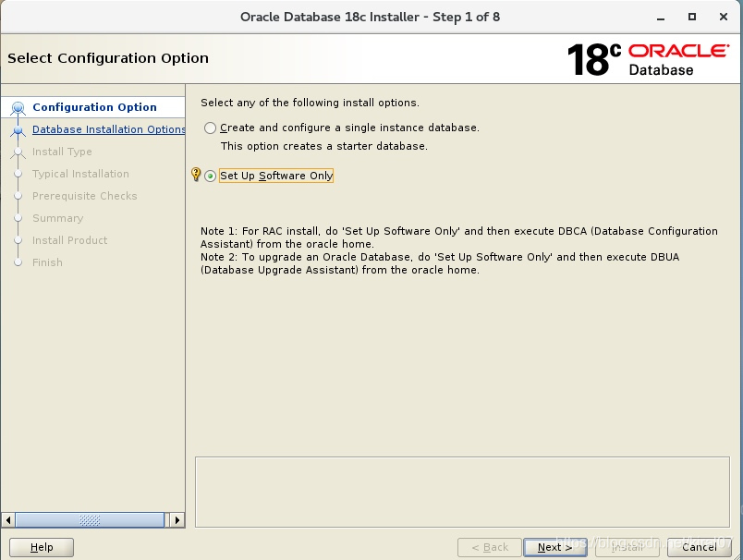Click the Summary step marker dot
743x560 pixels.
18,218
